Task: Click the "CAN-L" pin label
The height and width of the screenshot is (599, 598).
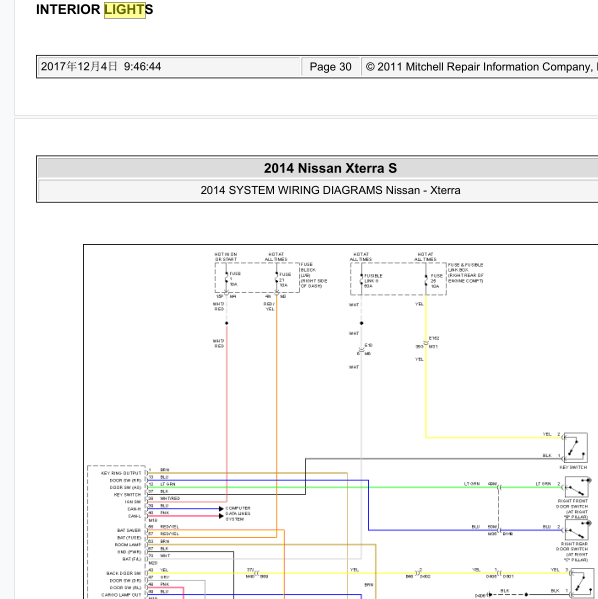Action: 134,516
